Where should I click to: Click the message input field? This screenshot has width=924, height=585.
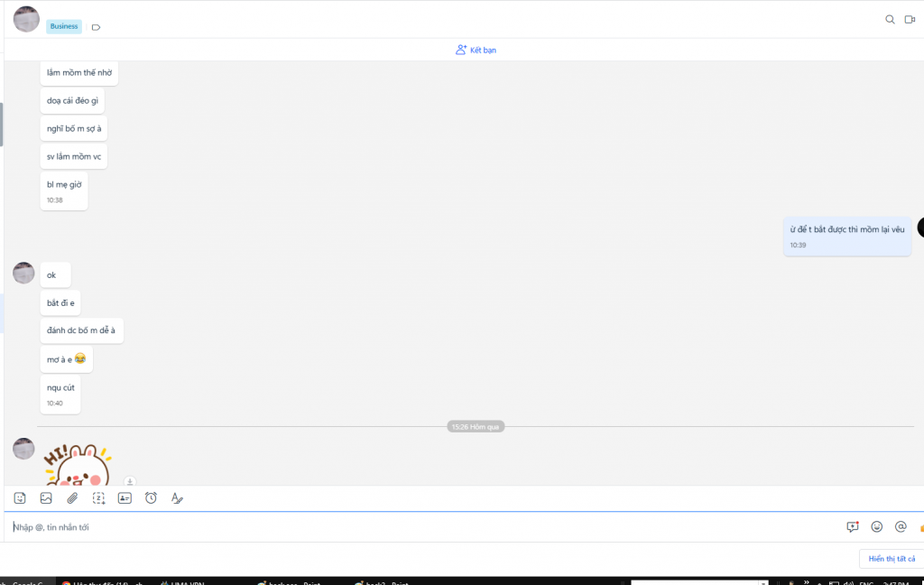[424, 527]
